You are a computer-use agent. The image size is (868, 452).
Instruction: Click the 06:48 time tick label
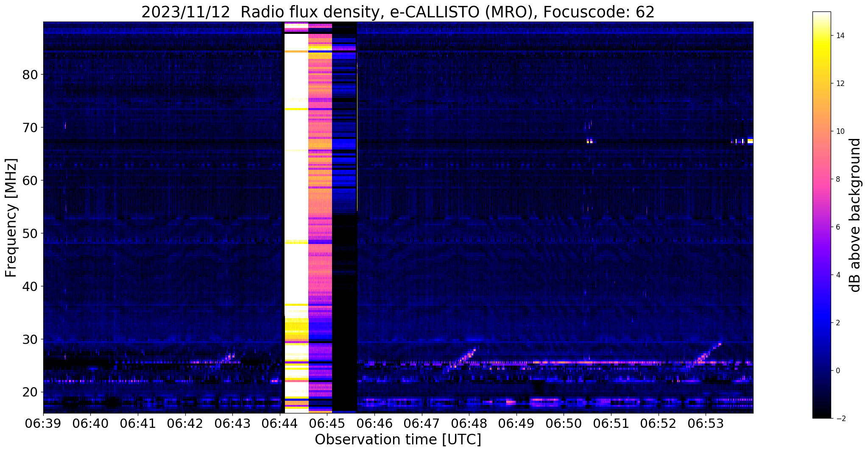[469, 423]
